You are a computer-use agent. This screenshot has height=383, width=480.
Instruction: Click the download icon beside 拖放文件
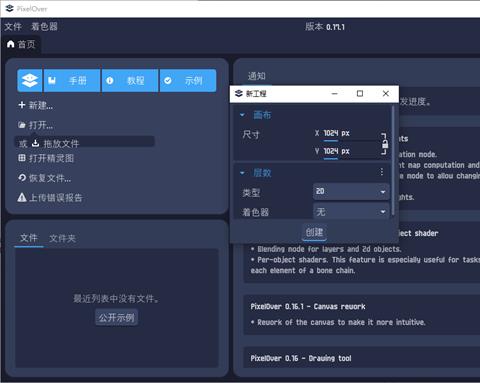[35, 143]
